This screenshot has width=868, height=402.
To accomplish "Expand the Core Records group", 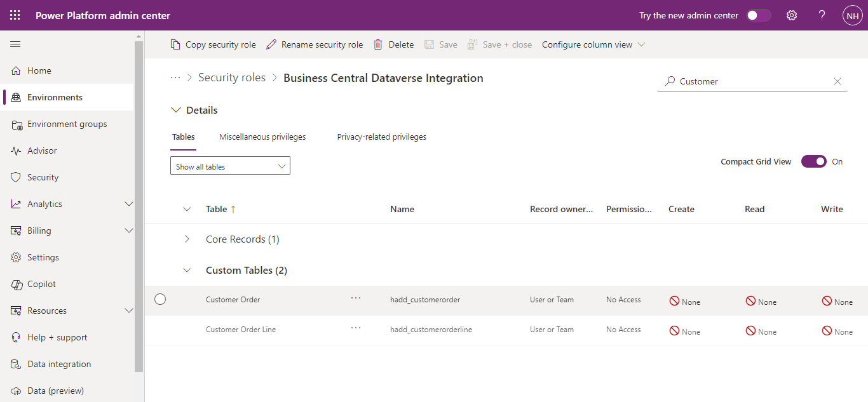I will tap(187, 239).
